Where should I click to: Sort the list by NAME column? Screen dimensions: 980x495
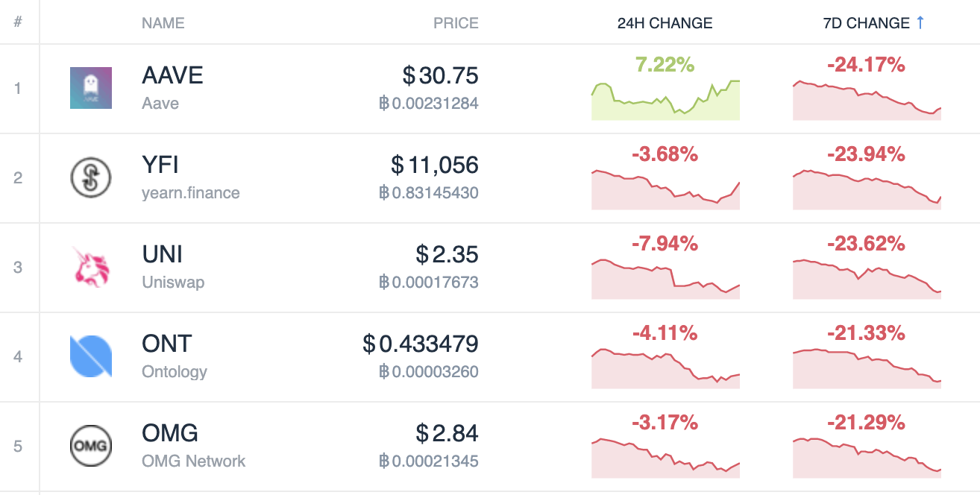163,23
